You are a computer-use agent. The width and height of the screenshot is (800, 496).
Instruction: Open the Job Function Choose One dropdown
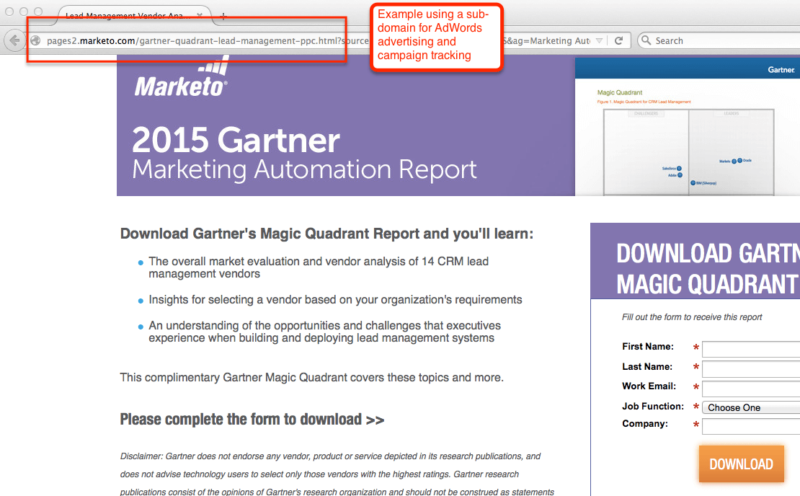(x=751, y=407)
